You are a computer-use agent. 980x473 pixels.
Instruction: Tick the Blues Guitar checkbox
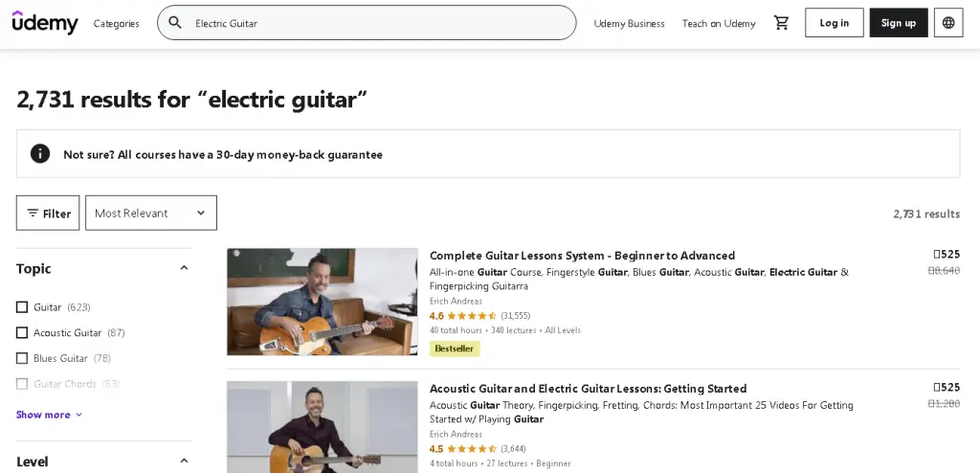[22, 358]
